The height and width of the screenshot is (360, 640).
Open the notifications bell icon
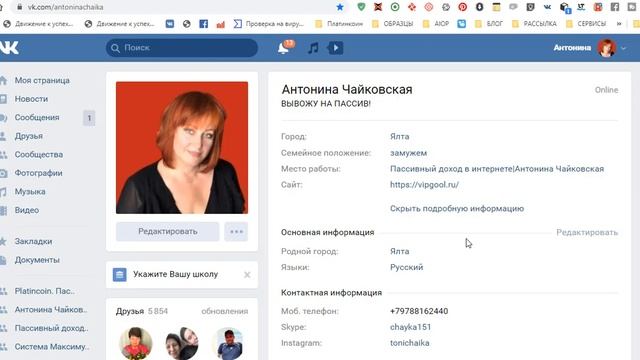tap(283, 48)
